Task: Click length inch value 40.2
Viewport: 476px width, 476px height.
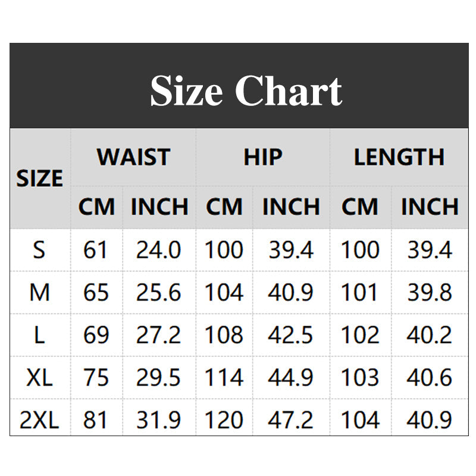Action: point(429,335)
